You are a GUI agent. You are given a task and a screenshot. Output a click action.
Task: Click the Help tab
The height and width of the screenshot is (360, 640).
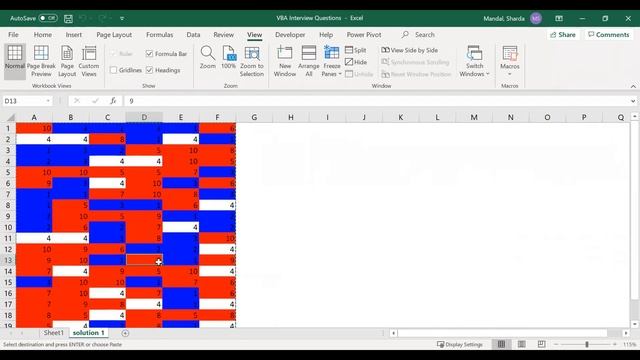click(x=326, y=35)
